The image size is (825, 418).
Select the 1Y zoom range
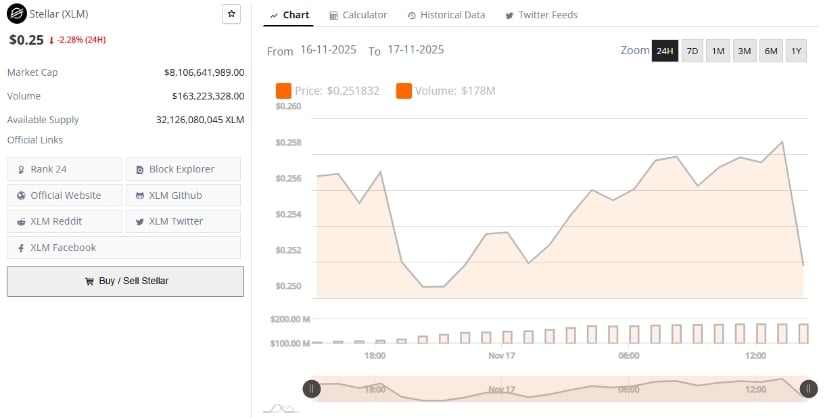796,51
